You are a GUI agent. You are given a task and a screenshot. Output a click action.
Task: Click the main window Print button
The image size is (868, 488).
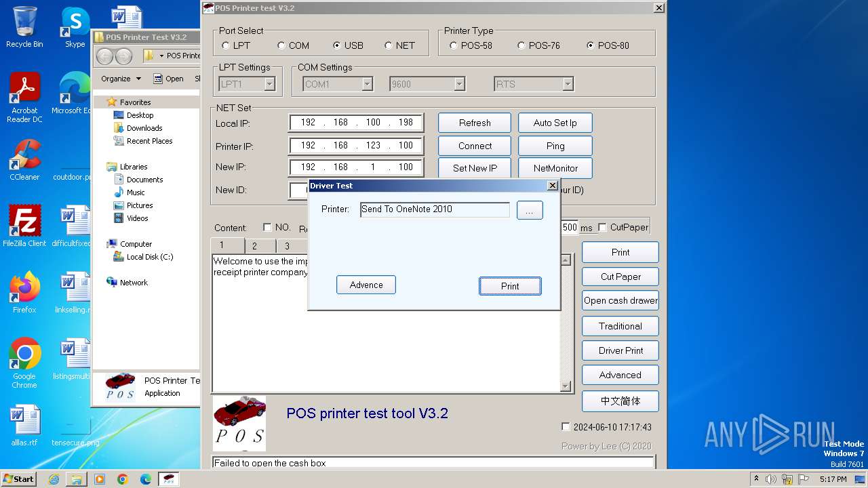tap(620, 252)
